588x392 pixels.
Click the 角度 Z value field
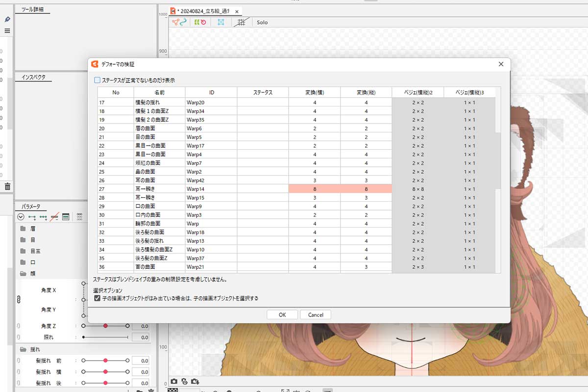click(140, 326)
